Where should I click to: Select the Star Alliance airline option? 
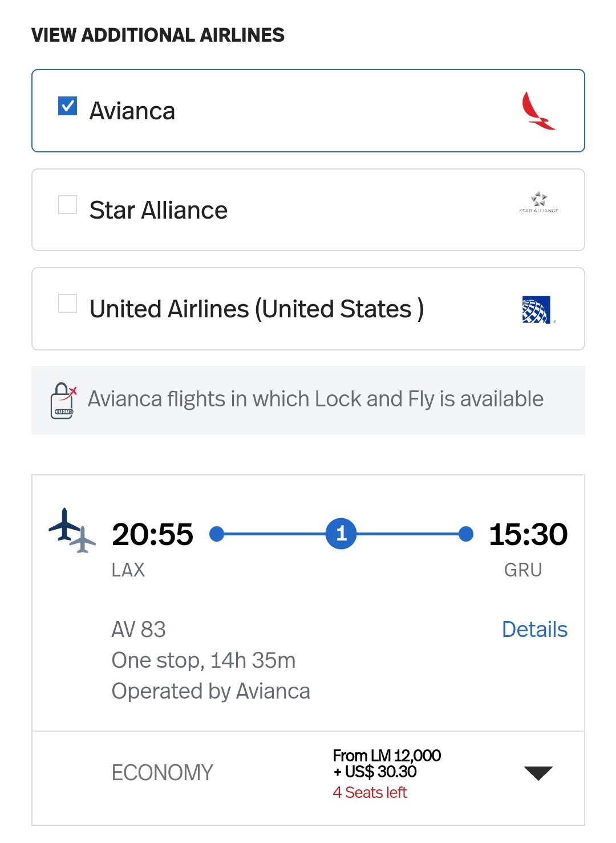point(159,210)
